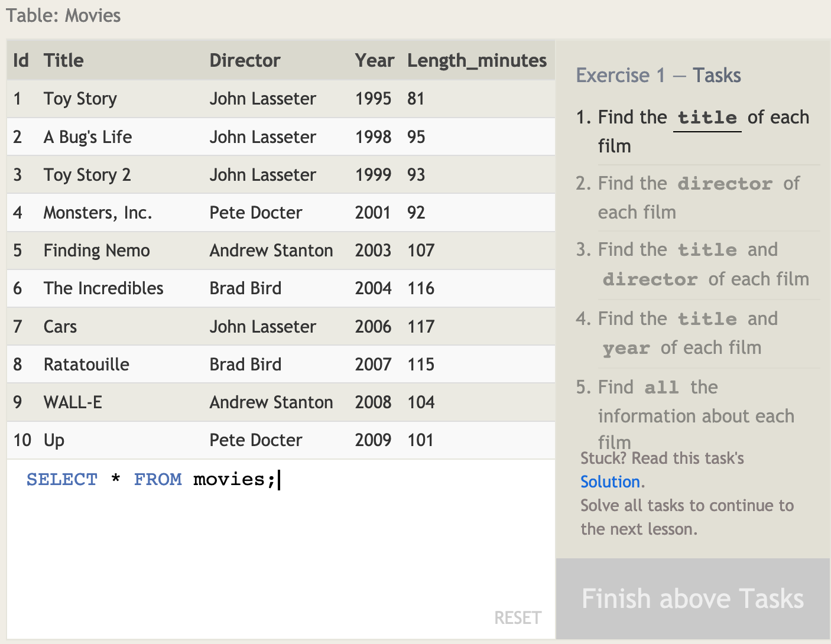Screen dimensions: 831x644
Task: Click Brad Bird in the Ratatouille row
Action: [245, 365]
